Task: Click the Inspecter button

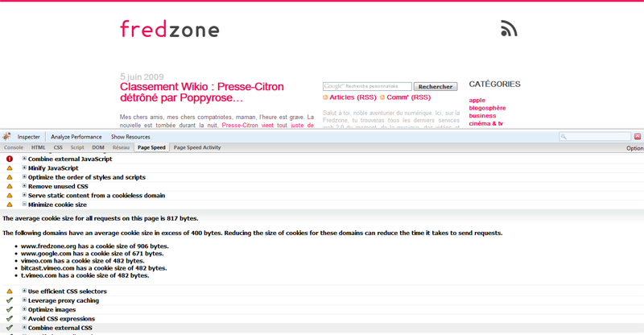Action: (28, 137)
